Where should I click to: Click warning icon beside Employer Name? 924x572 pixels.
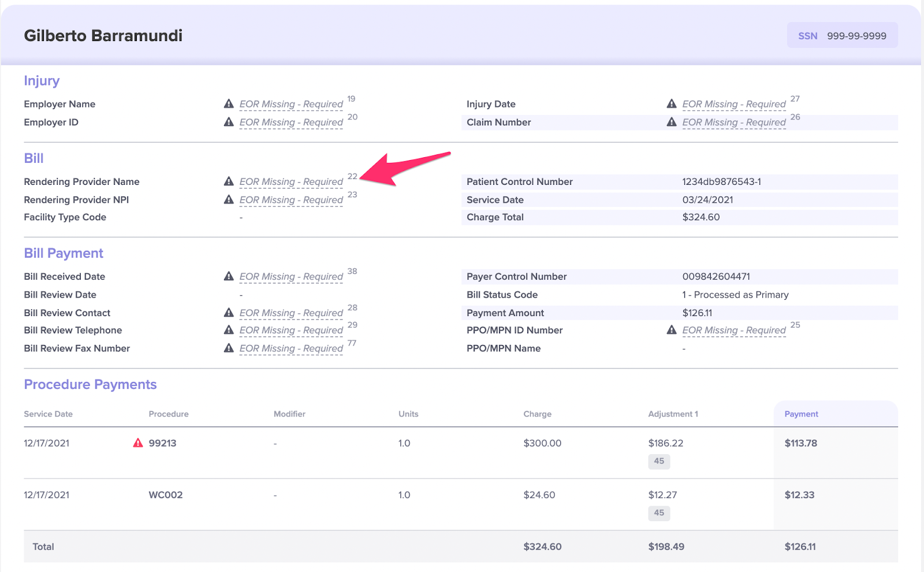click(x=229, y=104)
